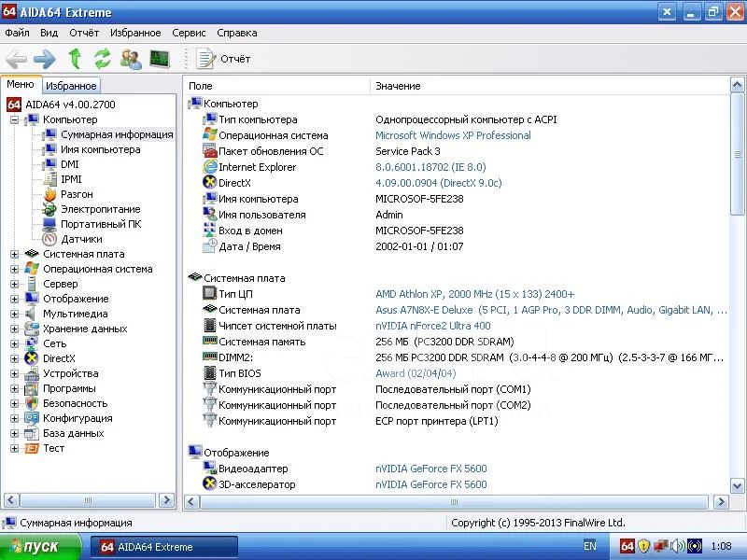
Task: Expand the Системная плата tree node
Action: coord(15,254)
